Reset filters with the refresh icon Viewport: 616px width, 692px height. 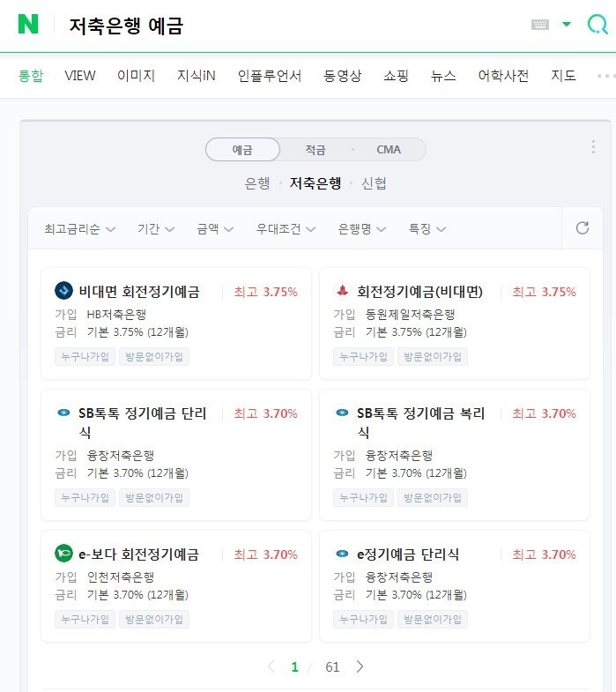(583, 227)
